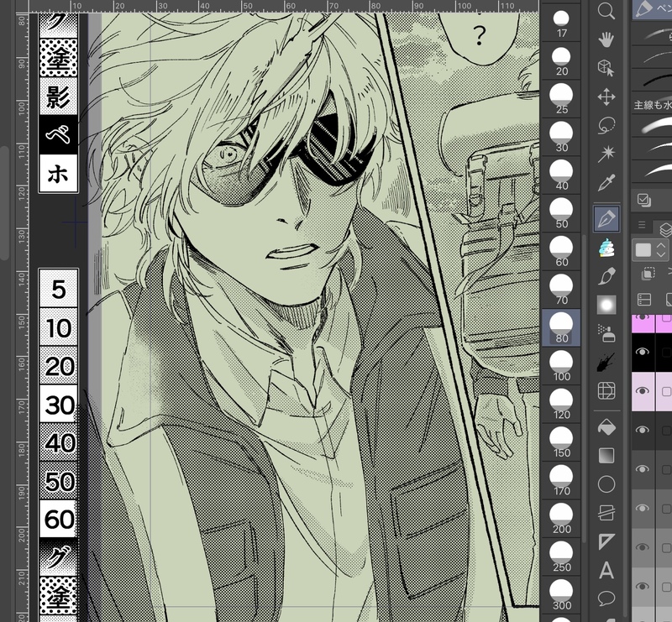Viewport: 672px width, 622px height.
Task: Tap the グ gradient tone button below 60
Action: [x=58, y=557]
